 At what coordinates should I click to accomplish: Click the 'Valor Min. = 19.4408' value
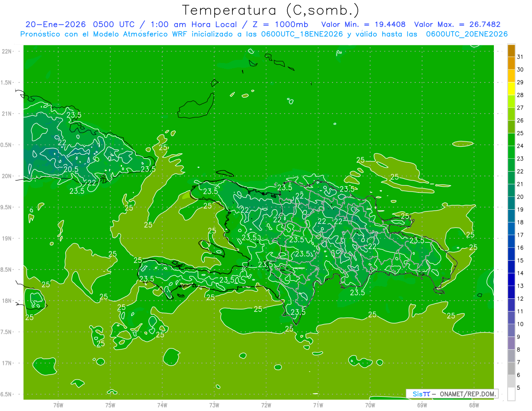(x=364, y=24)
